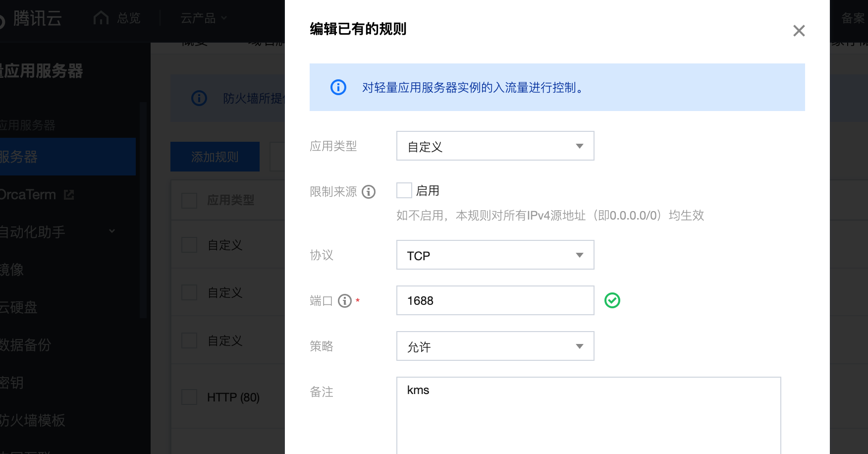The height and width of the screenshot is (454, 868).
Task: Click the 添加规则 button
Action: 215,157
